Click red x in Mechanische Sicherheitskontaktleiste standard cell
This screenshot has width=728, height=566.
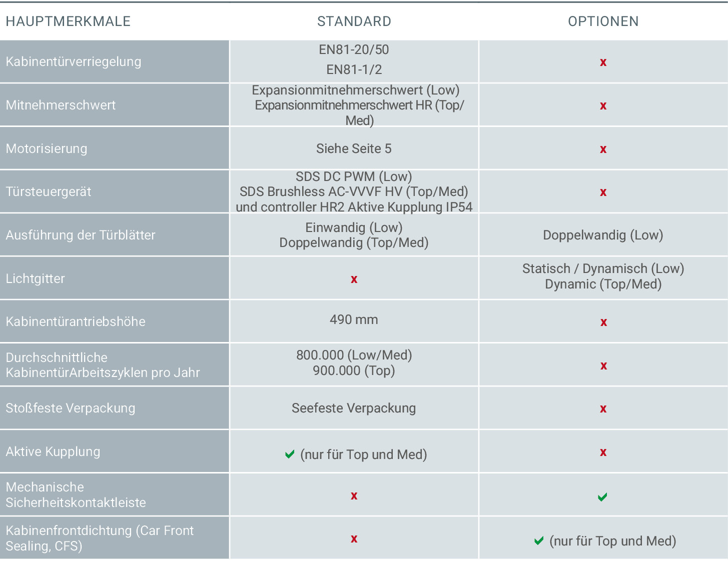354,496
